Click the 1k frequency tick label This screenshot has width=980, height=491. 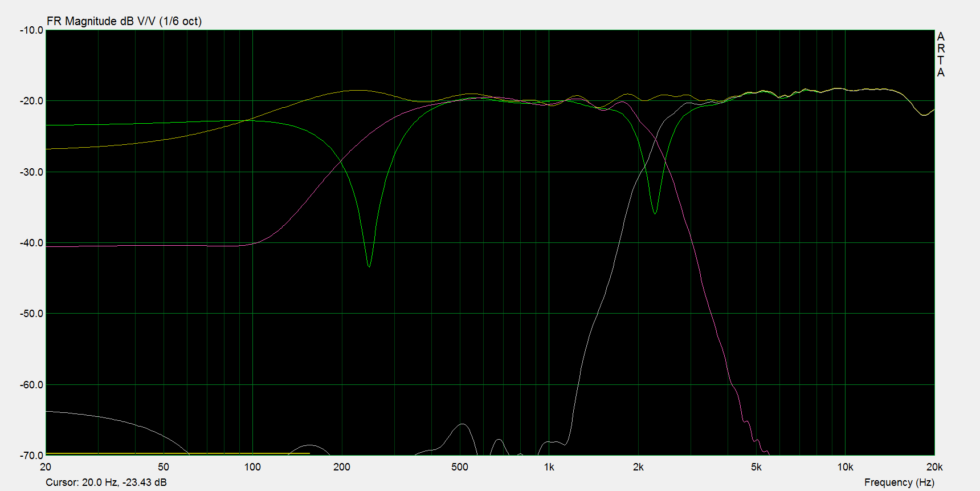click(x=549, y=467)
